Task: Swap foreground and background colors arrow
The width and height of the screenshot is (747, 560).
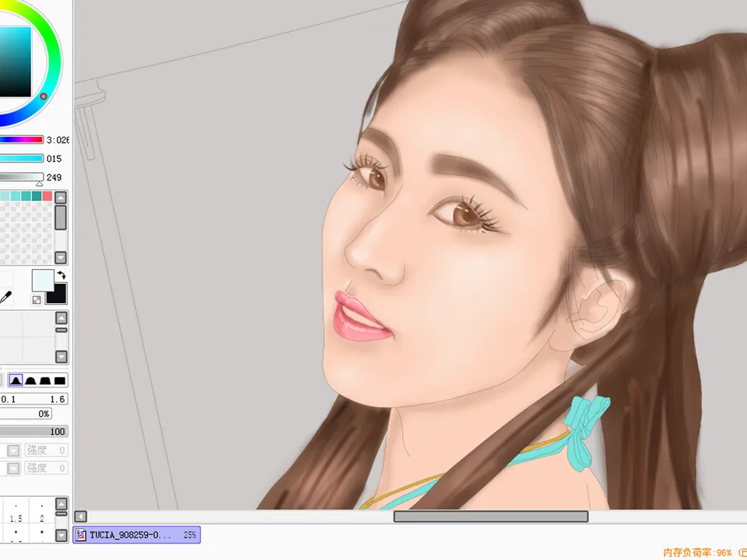Action: (x=61, y=275)
